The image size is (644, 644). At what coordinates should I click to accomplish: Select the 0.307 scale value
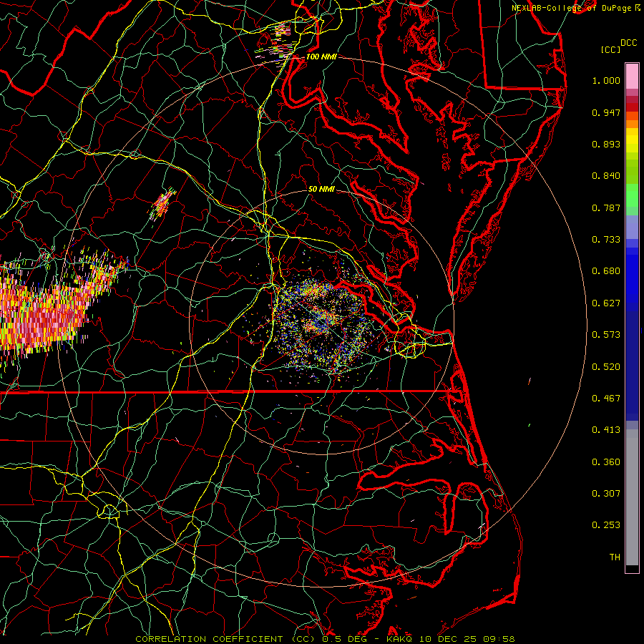[606, 494]
